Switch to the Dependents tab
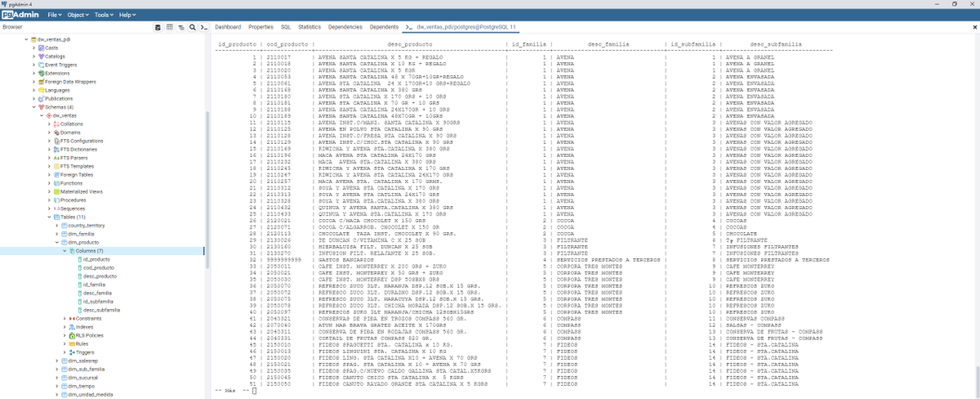 click(384, 27)
